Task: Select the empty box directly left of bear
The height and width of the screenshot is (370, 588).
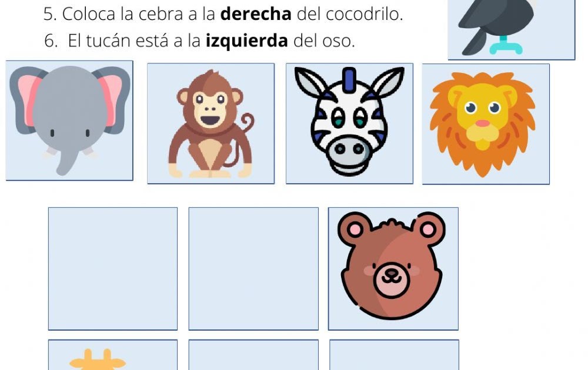Action: pos(253,269)
